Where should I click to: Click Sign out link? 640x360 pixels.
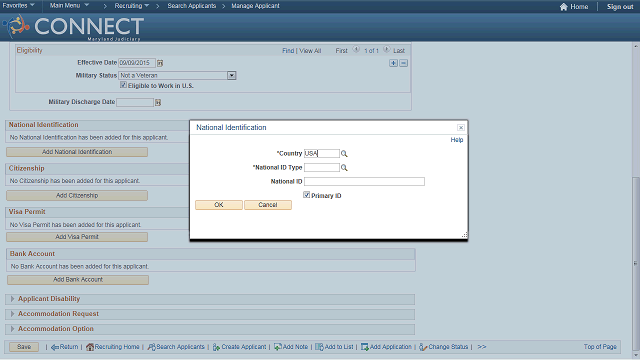click(620, 7)
